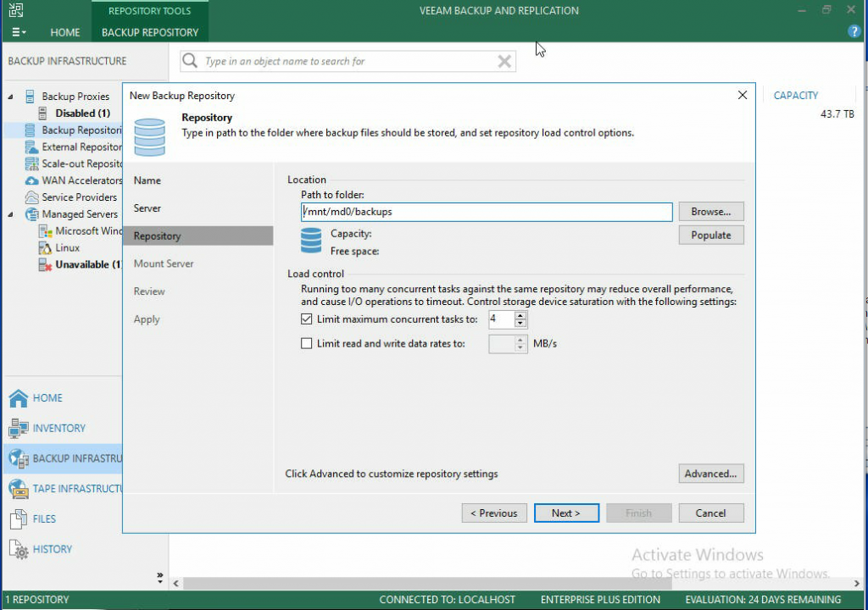Select the Linux managed servers item
The height and width of the screenshot is (610, 868).
click(x=68, y=248)
